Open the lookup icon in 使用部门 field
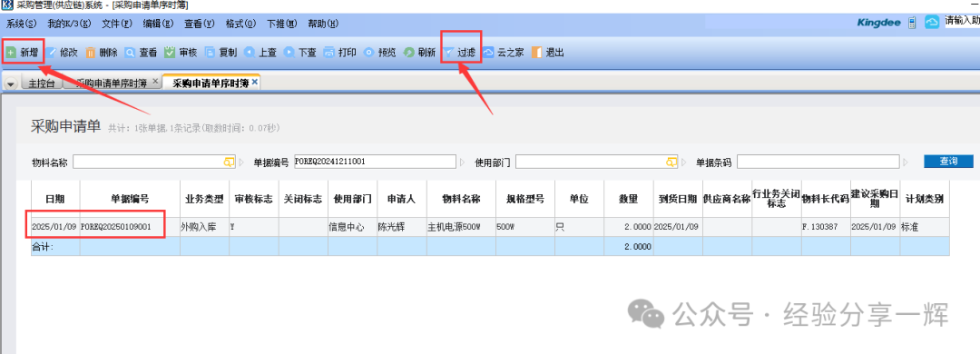This screenshot has height=354, width=980. point(671,162)
